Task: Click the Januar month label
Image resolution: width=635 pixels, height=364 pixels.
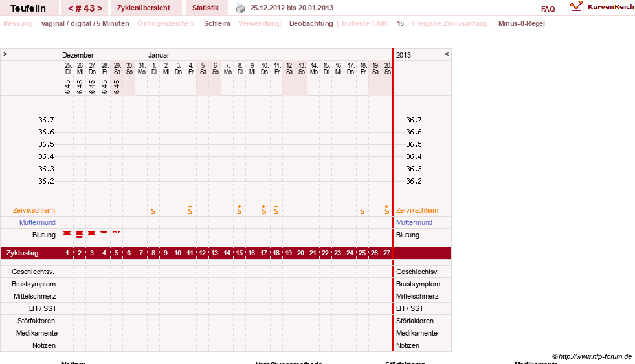Action: [x=159, y=55]
